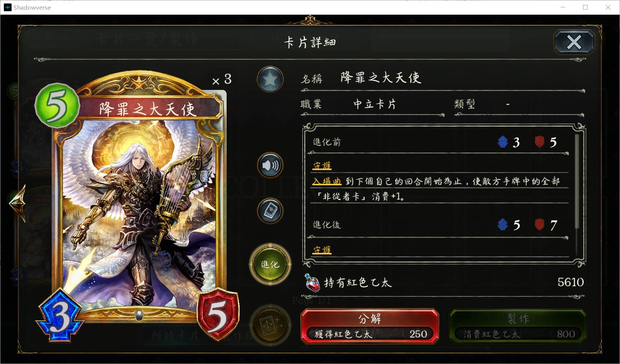
Task: Open card back view icon
Action: coord(270,211)
